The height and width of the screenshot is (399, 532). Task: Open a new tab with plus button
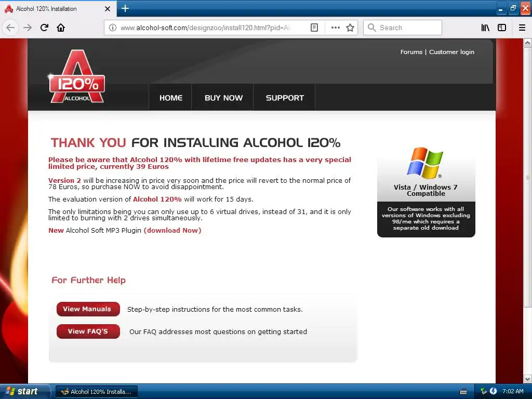[125, 8]
